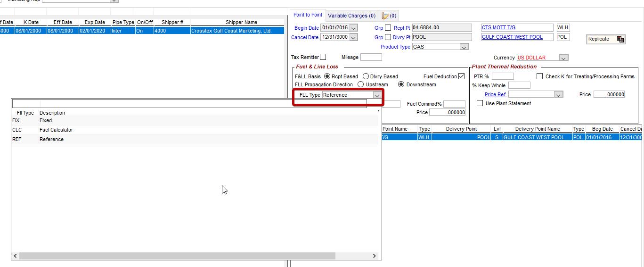Open the notes tab with pencil icon

click(389, 16)
